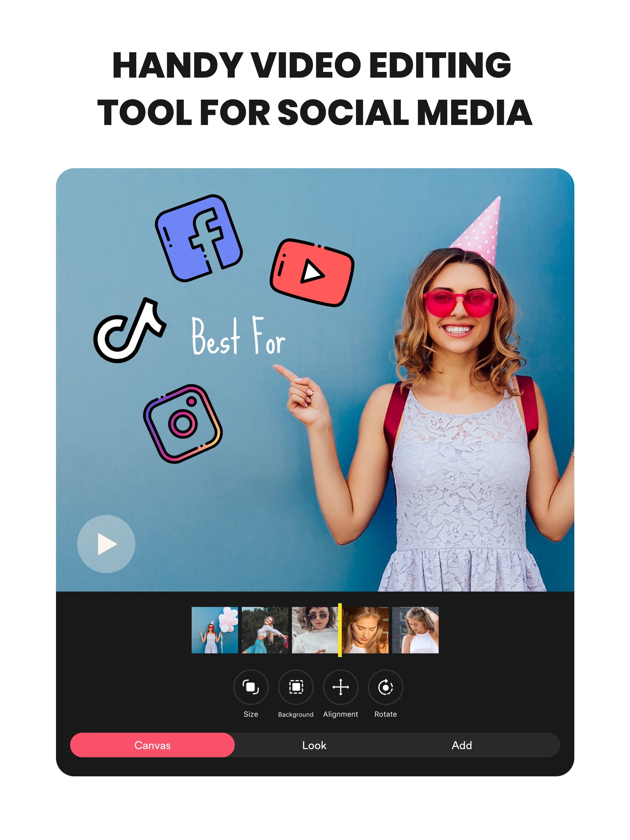The width and height of the screenshot is (630, 840).
Task: Click the Background label text
Action: coord(296,715)
